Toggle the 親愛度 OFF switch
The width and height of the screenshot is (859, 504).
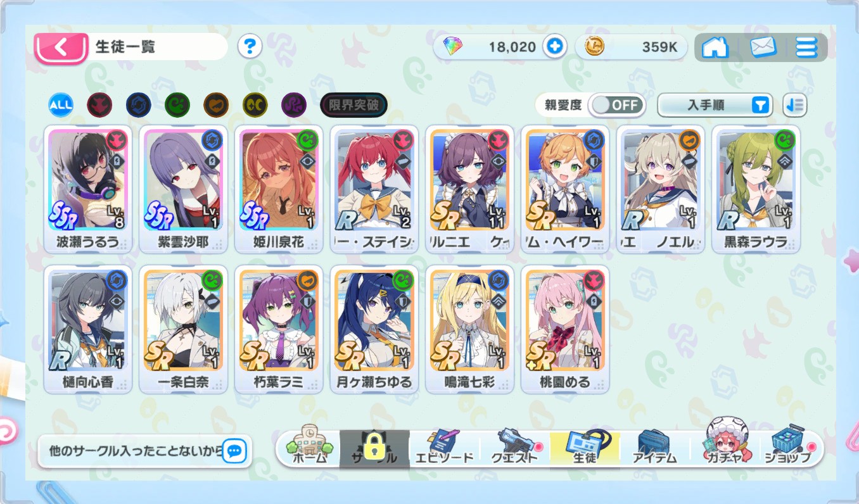coord(617,105)
